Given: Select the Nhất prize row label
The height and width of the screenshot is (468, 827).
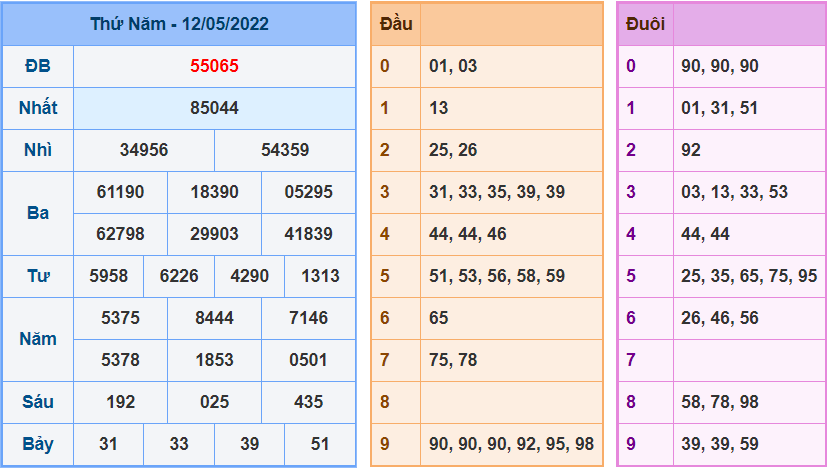Looking at the screenshot, I should coord(38,108).
